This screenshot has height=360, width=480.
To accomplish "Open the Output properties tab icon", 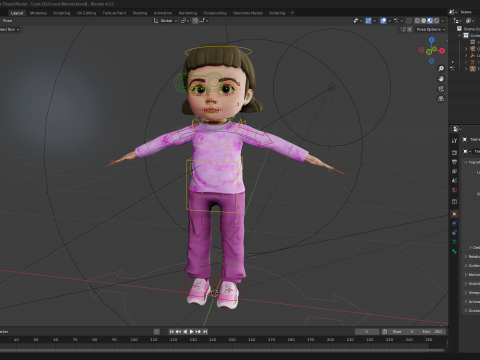I will 454,162.
